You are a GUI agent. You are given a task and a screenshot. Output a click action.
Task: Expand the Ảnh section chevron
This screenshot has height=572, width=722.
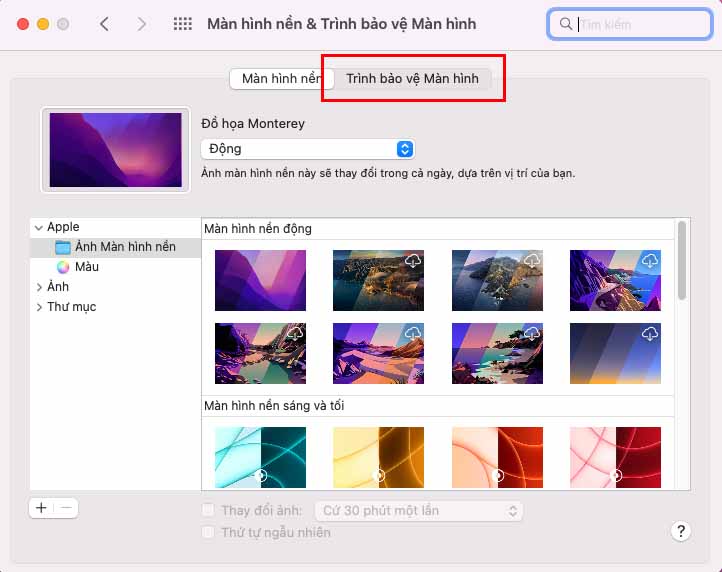[39, 287]
